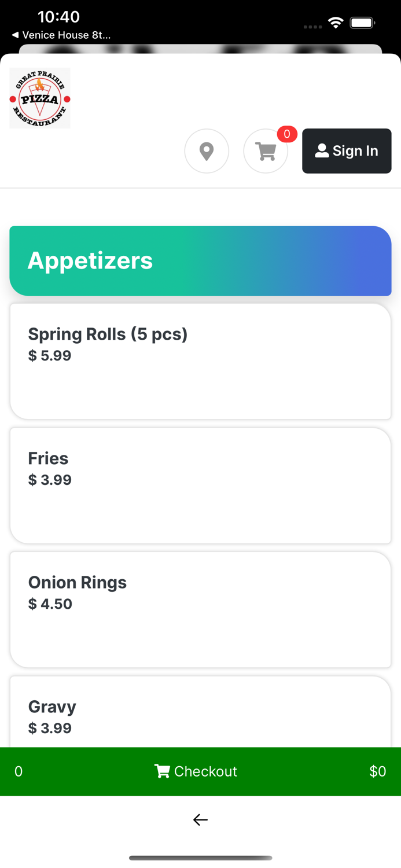Expand the Appetizers section header
The height and width of the screenshot is (868, 401).
tap(200, 260)
